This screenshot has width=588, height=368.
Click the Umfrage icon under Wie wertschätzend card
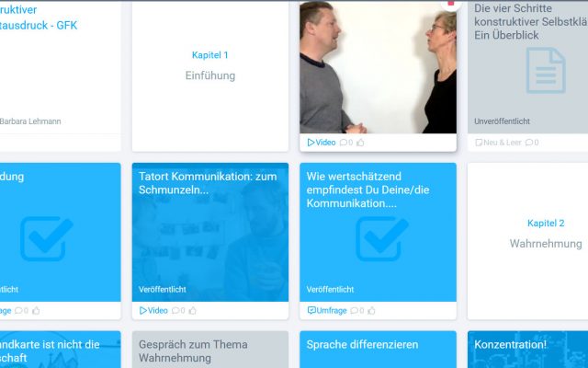pos(311,311)
